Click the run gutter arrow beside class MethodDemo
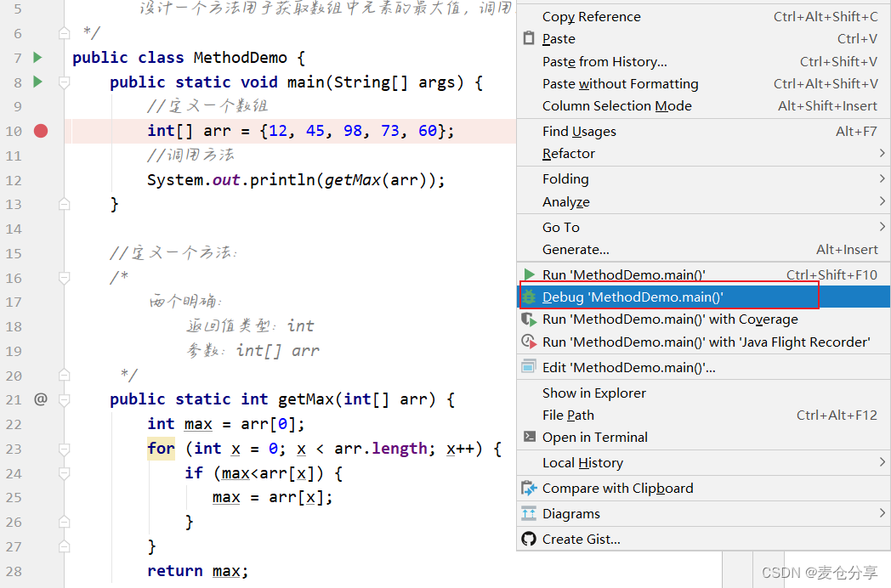 (x=37, y=58)
